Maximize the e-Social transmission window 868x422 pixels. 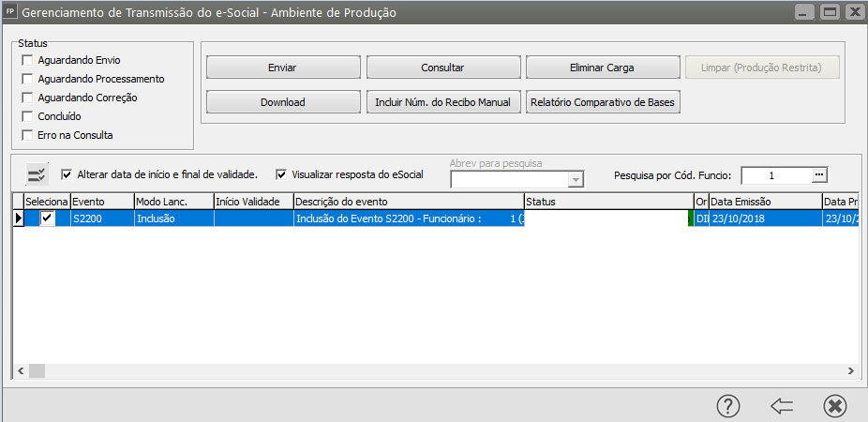click(x=830, y=11)
